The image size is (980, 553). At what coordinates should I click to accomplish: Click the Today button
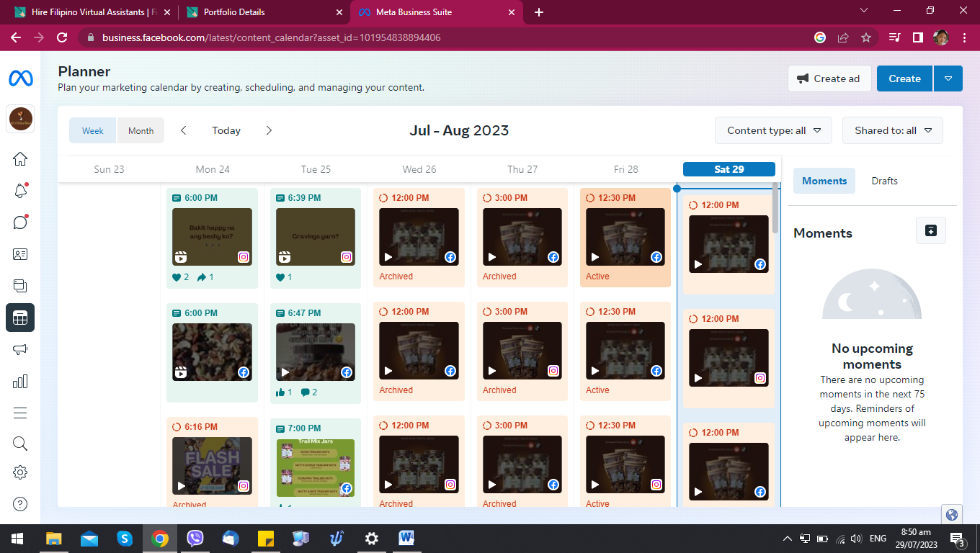226,130
